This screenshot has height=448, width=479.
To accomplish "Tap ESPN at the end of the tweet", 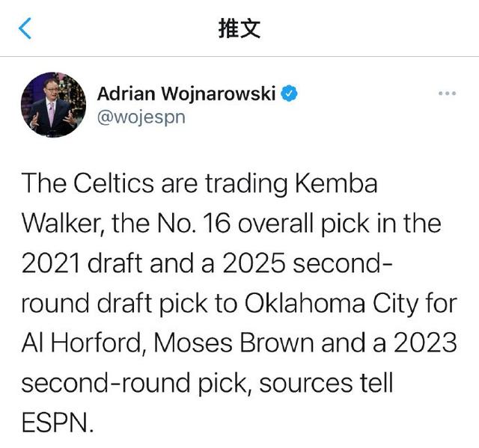I will [x=58, y=423].
